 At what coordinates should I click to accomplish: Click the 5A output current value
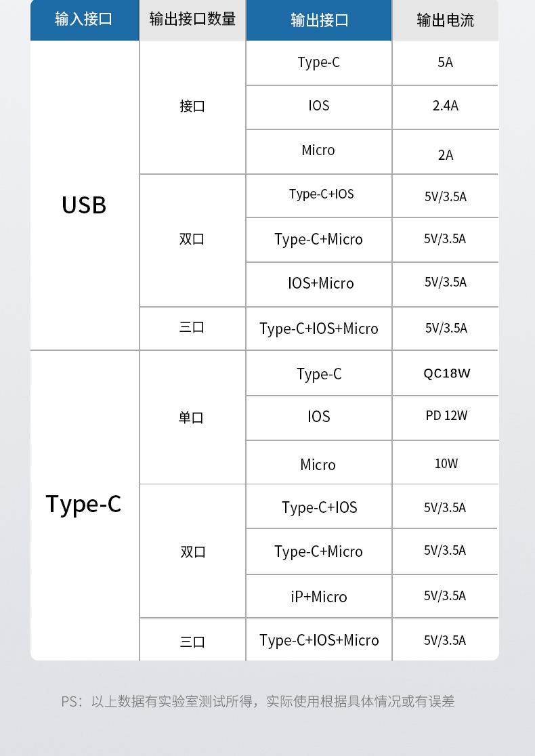click(x=445, y=62)
